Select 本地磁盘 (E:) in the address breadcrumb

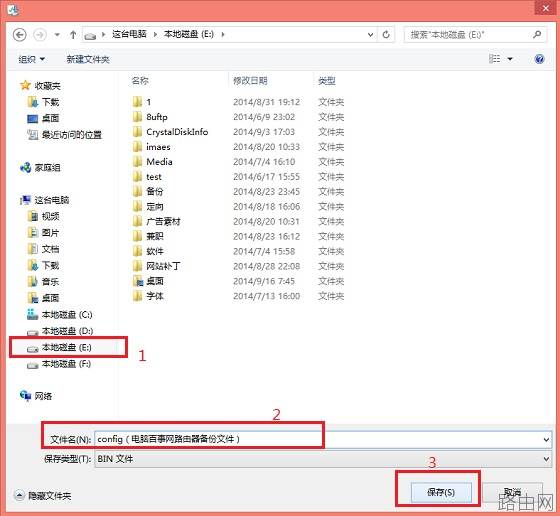pyautogui.click(x=189, y=34)
